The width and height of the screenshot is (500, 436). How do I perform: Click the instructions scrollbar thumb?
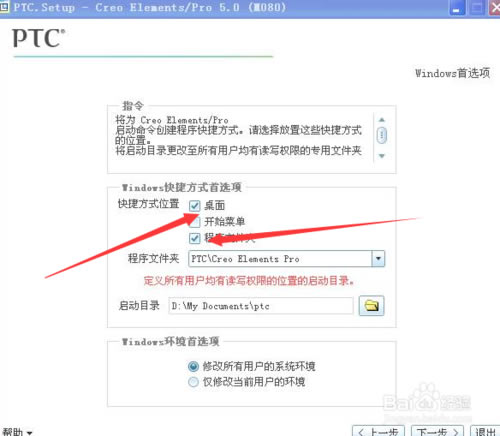coord(382,135)
